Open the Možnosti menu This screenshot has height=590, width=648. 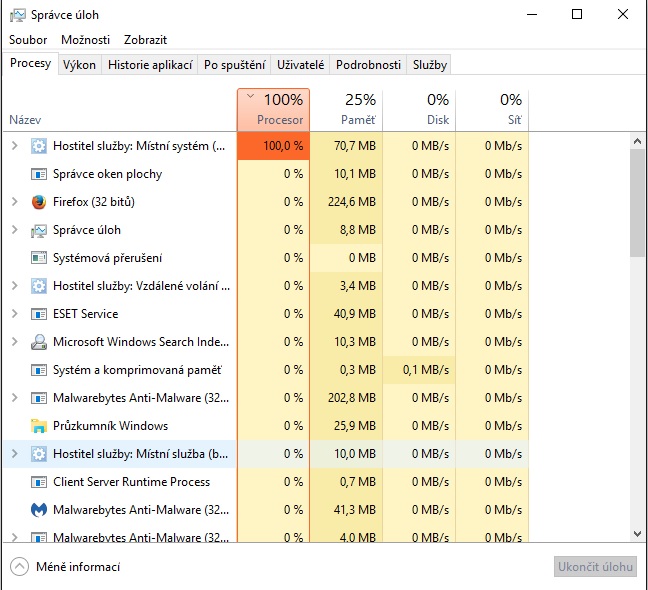click(x=85, y=40)
